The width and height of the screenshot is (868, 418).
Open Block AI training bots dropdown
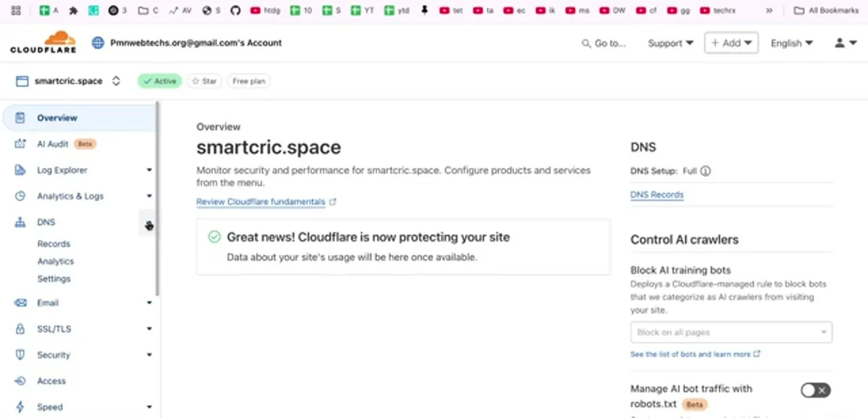pyautogui.click(x=731, y=332)
